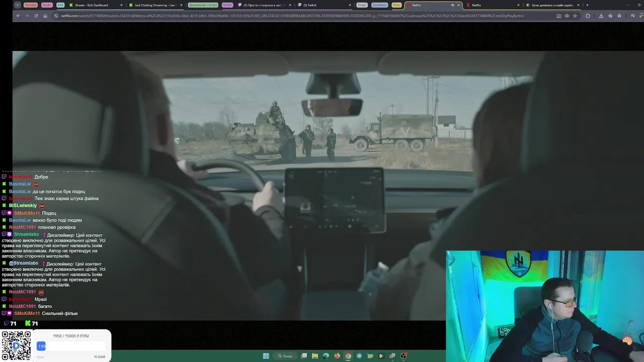Expand the Studio tab group

(x=47, y=5)
